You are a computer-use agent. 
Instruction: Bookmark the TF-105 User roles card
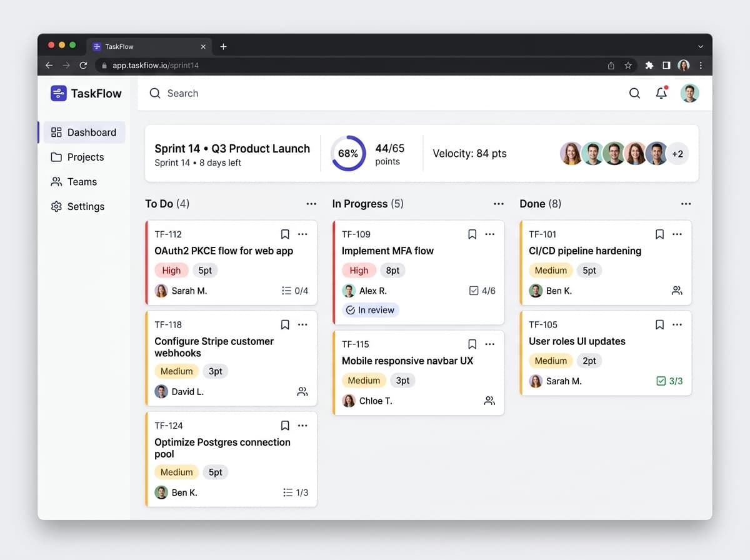point(659,325)
